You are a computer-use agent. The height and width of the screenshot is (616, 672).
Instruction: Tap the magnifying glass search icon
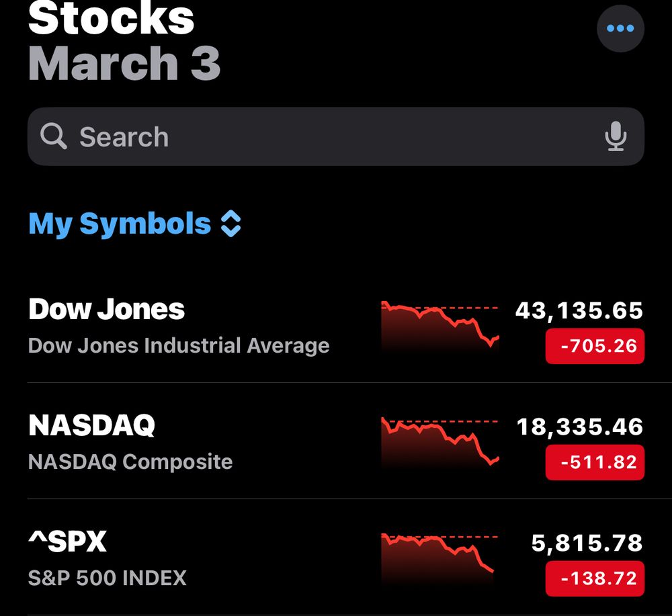point(54,136)
